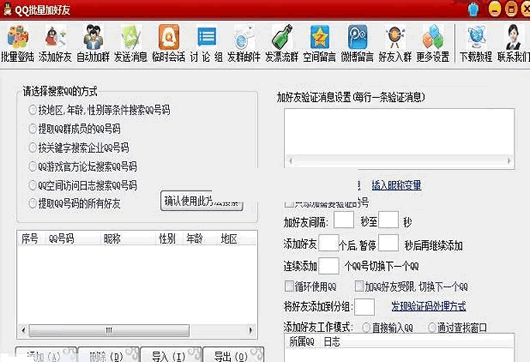The height and width of the screenshot is (362, 530).
Task: Open the 发群邮件 tool
Action: pos(244,43)
